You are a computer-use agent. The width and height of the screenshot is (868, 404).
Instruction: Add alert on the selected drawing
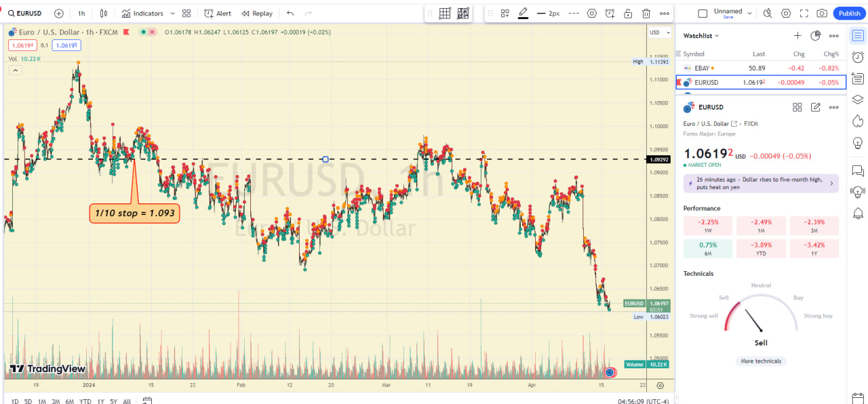tap(610, 14)
